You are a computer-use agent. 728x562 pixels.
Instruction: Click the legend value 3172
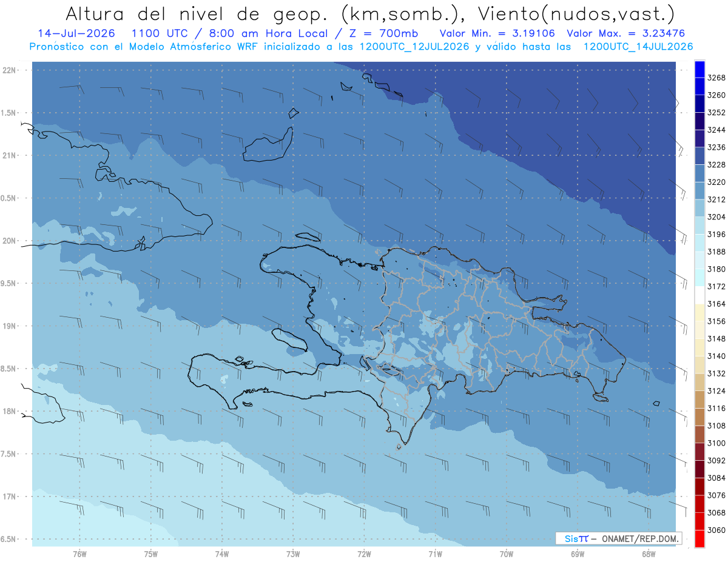(716, 287)
